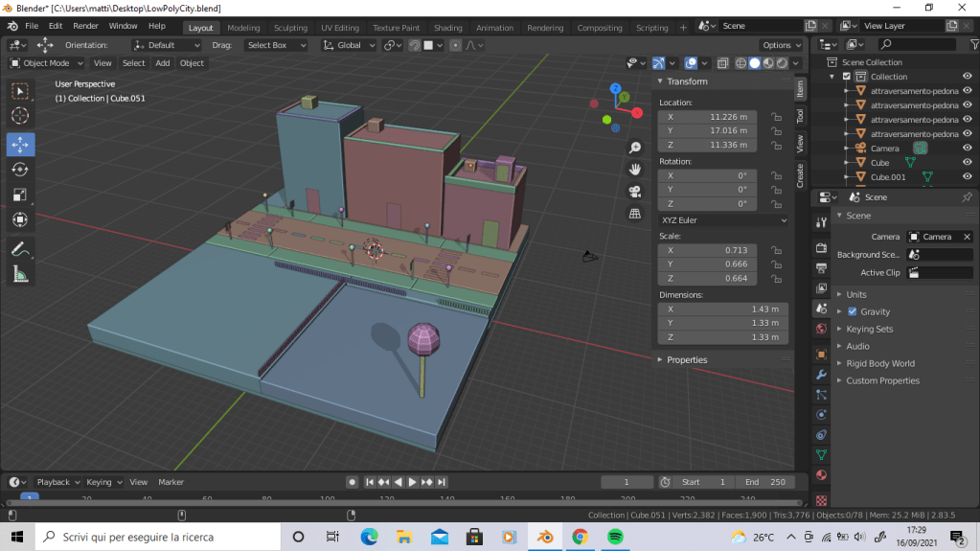Toggle camera view in viewport

tap(634, 192)
